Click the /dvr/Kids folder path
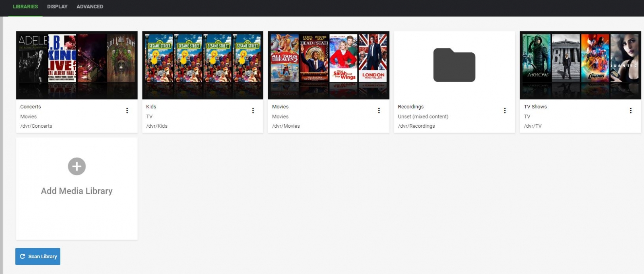 click(157, 126)
